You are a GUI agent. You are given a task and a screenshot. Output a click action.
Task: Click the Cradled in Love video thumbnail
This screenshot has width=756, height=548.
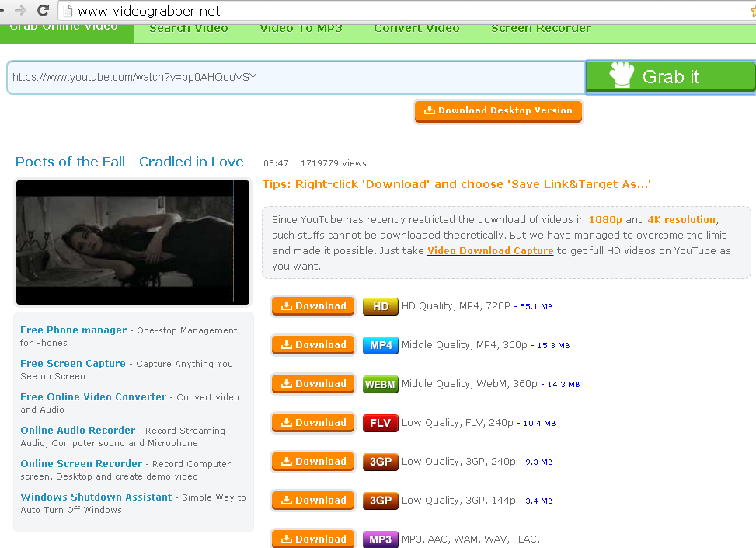pyautogui.click(x=133, y=243)
